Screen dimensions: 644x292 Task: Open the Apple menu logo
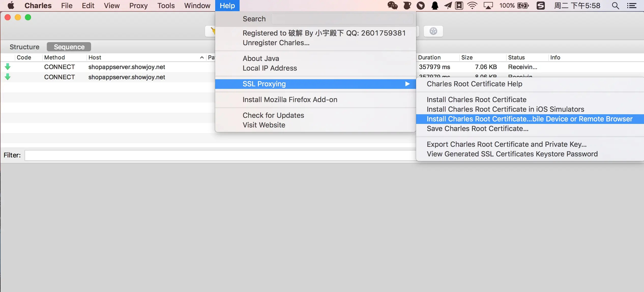click(11, 5)
